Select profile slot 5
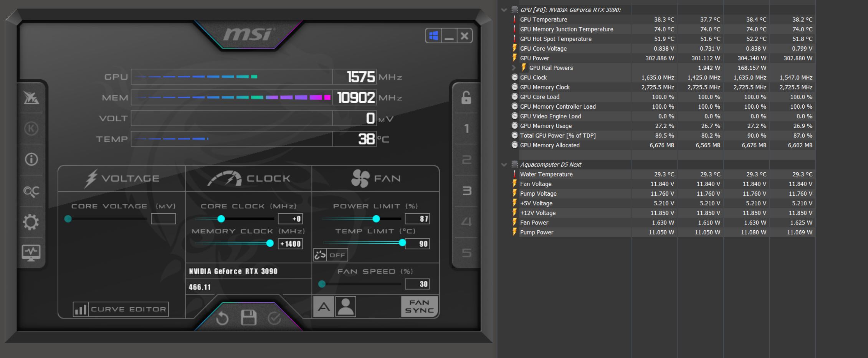This screenshot has height=358, width=868. (466, 253)
